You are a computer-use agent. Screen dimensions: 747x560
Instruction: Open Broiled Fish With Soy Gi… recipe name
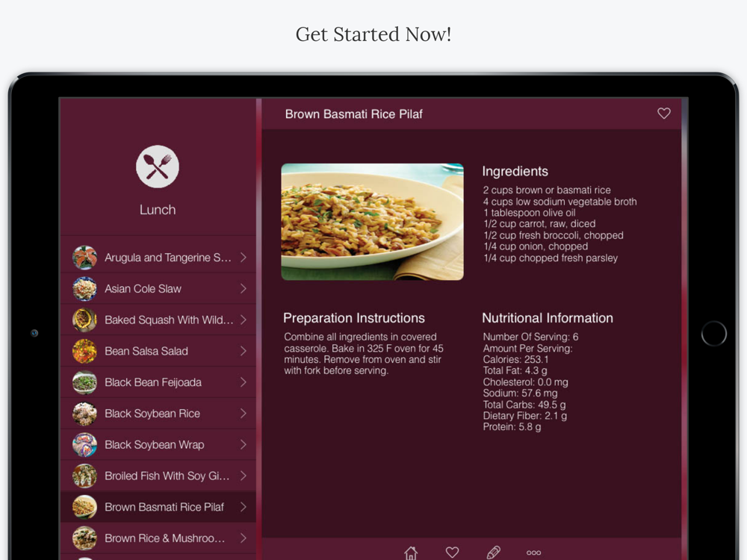(x=167, y=476)
